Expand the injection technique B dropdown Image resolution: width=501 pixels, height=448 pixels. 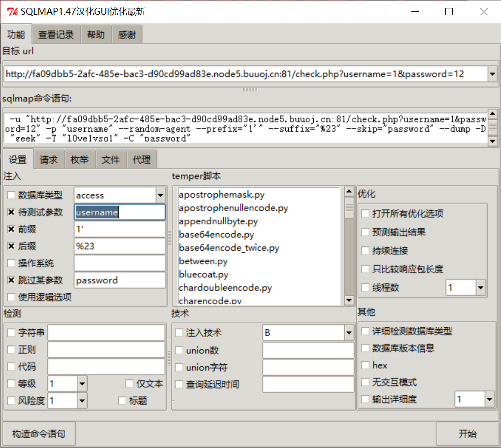(x=349, y=333)
